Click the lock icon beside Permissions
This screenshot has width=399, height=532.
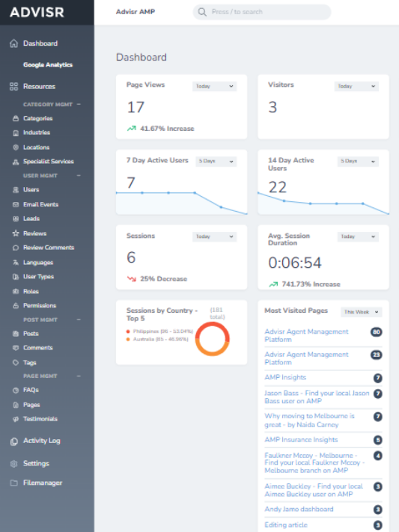click(x=16, y=305)
